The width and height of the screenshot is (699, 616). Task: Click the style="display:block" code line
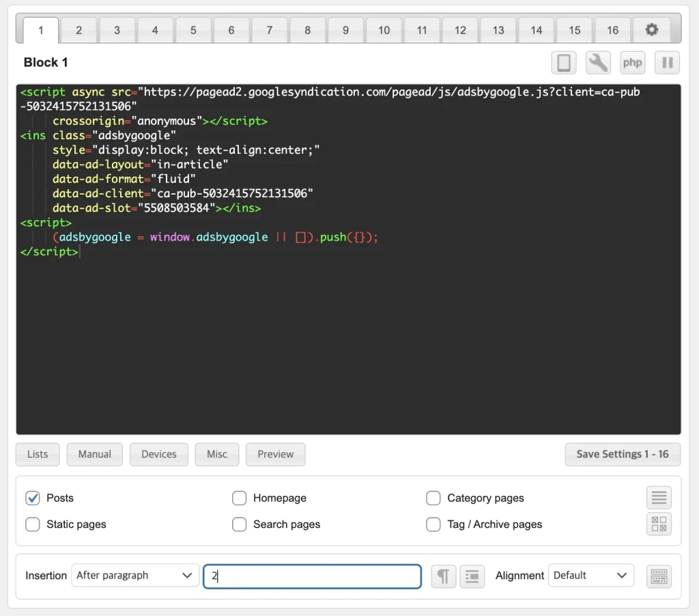186,150
